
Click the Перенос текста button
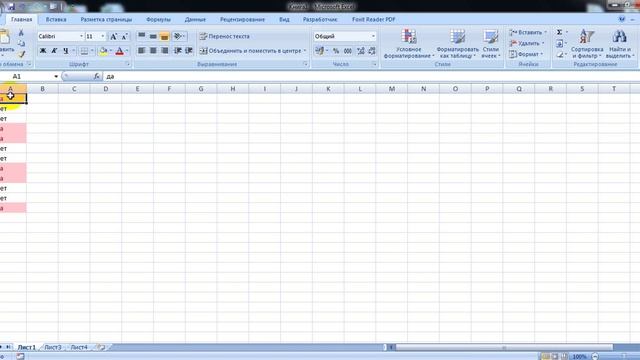tap(224, 36)
